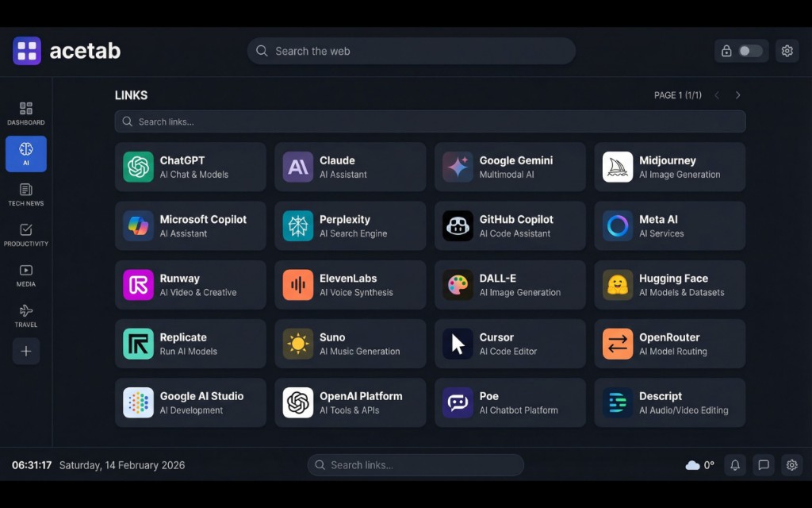Click the Search links field
812x508 pixels.
click(x=429, y=121)
